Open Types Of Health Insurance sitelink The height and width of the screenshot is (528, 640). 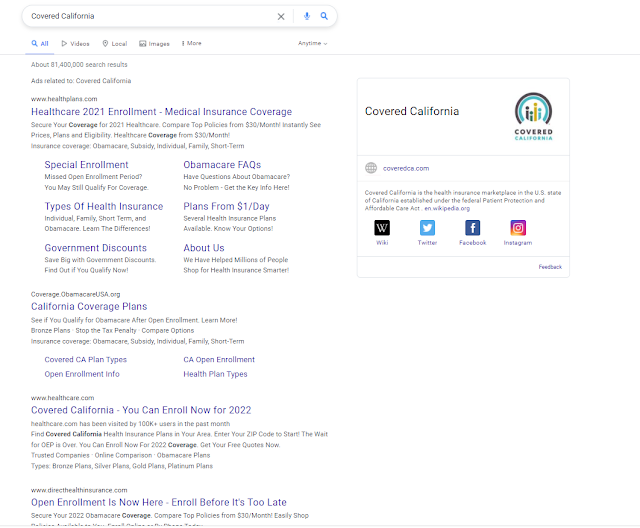(104, 206)
